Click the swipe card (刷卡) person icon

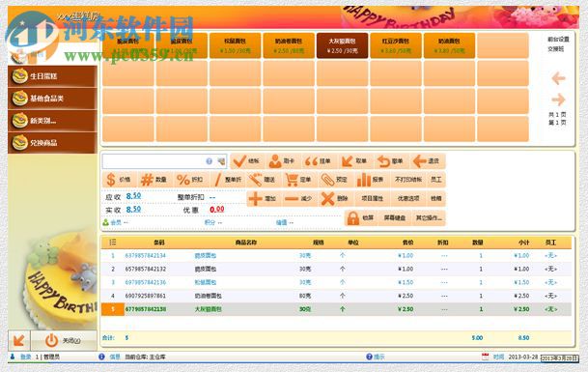pyautogui.click(x=275, y=161)
